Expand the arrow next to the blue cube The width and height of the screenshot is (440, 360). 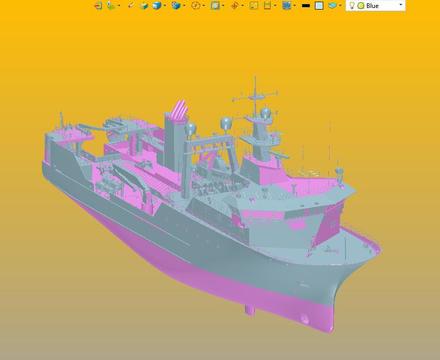(165, 6)
